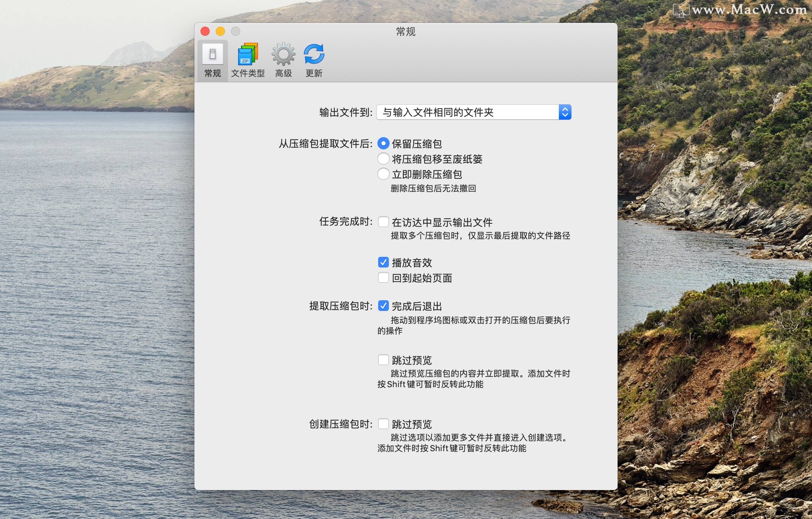Screen dimensions: 812x519
Task: Open 文件类型 ZIP folder icon
Action: 248,54
